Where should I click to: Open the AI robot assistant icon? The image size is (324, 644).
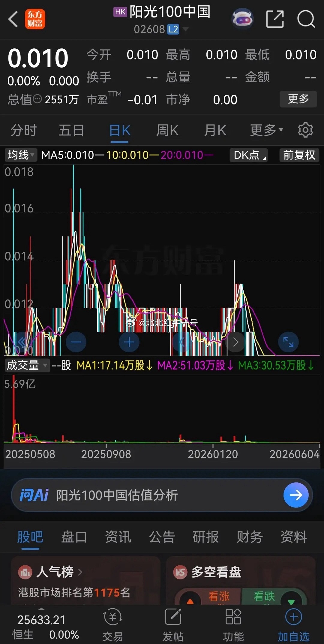point(243,19)
